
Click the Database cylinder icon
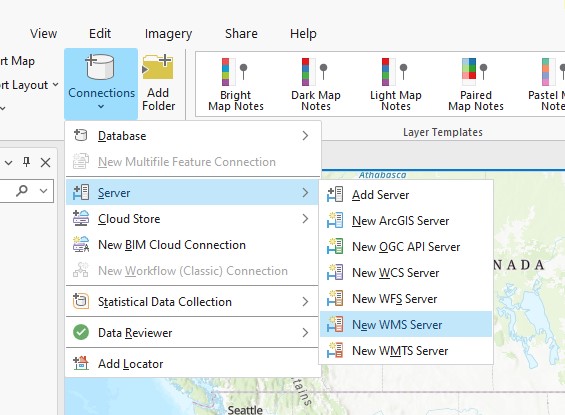pos(81,135)
